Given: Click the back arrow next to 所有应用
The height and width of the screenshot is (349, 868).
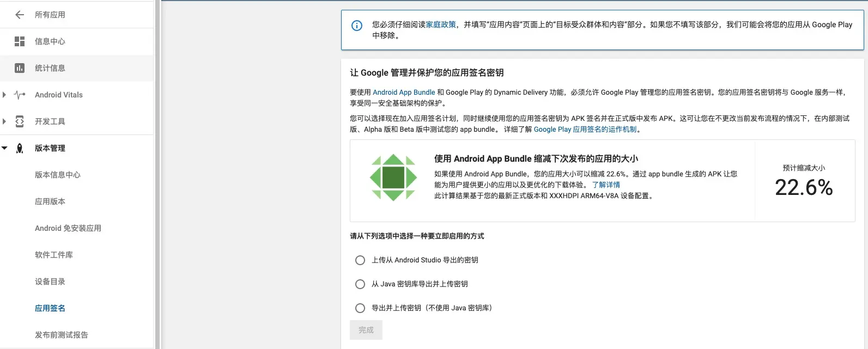Looking at the screenshot, I should tap(19, 15).
